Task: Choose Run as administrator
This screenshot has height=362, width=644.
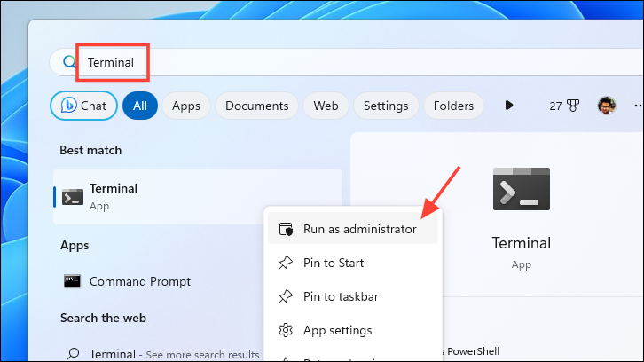Action: (353, 229)
